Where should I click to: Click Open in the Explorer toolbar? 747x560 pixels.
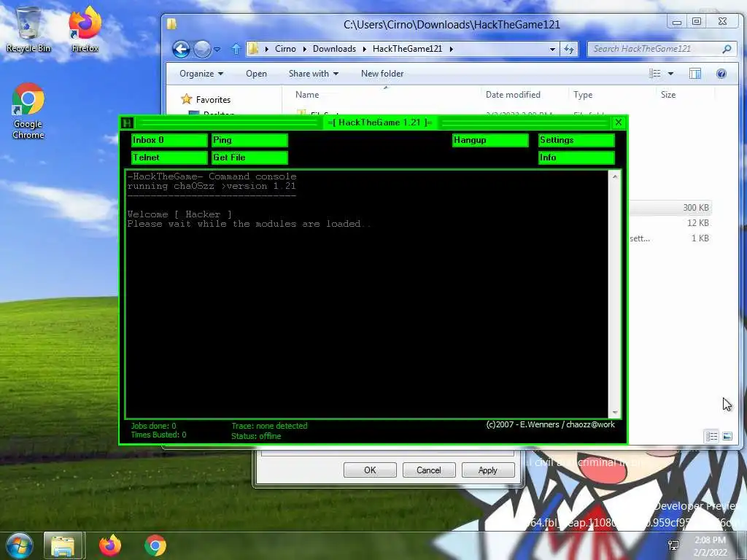coord(256,74)
